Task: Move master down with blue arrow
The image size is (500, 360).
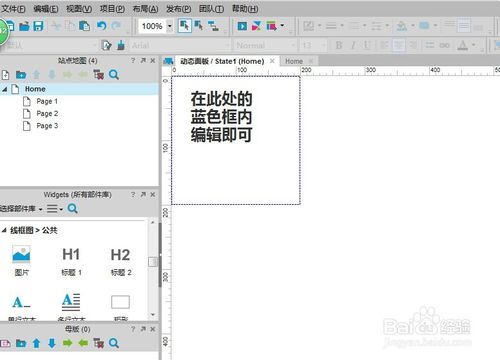Action: [x=52, y=343]
